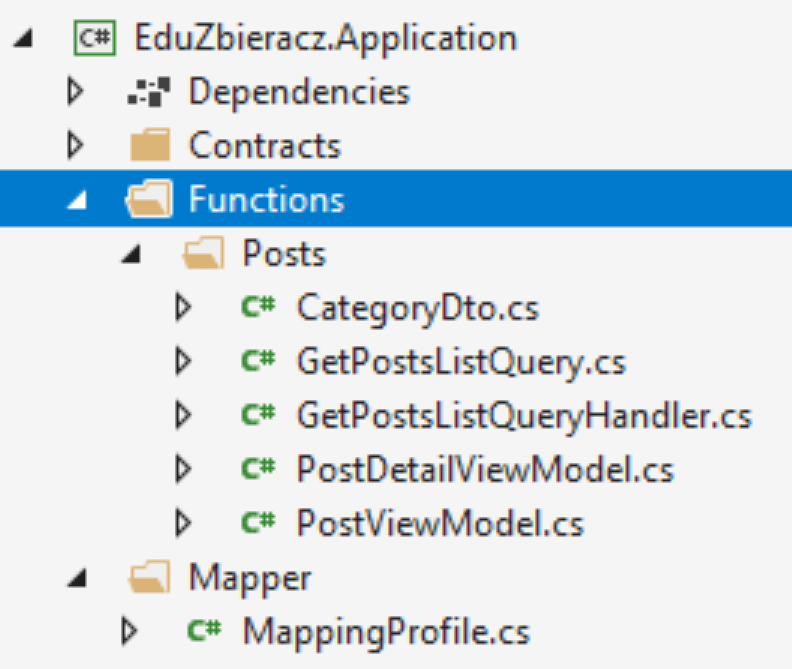This screenshot has width=792, height=669.
Task: Collapse the Functions folder arrow
Action: [x=77, y=199]
